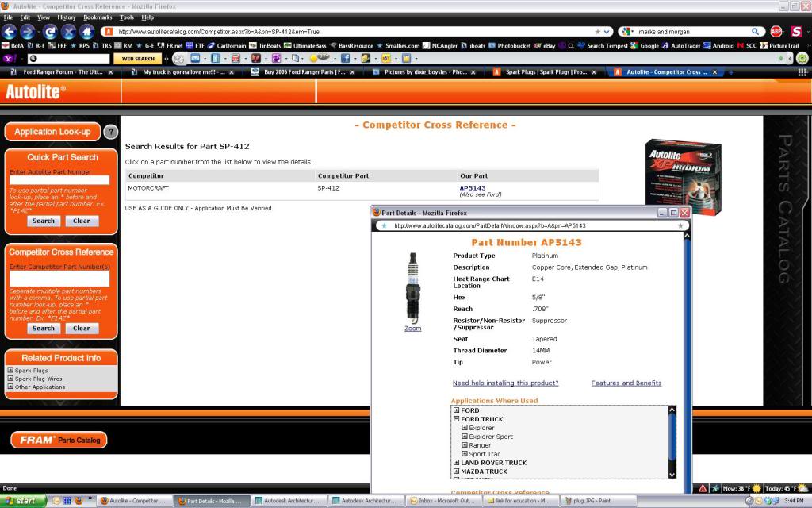Open the AP5143 part link
Screen dimensions: 812x508
coord(473,188)
